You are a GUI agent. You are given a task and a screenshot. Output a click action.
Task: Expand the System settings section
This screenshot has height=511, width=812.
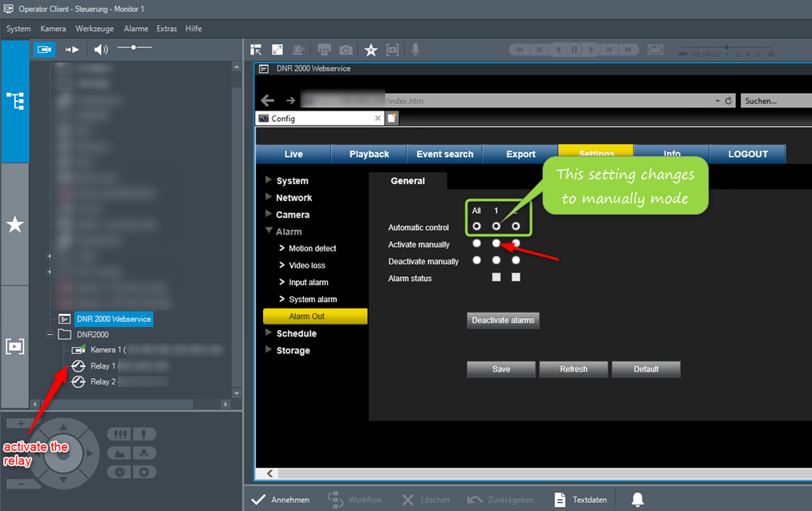269,180
